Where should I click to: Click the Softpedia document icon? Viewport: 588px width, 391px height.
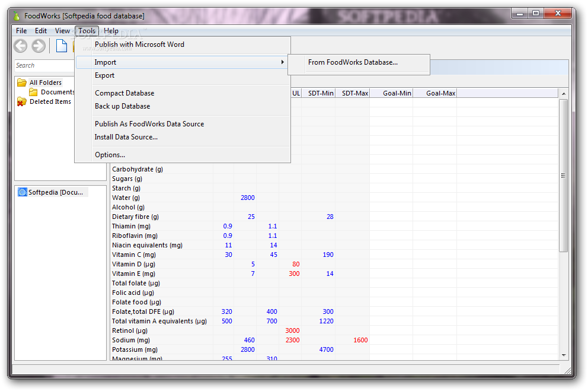tap(23, 192)
